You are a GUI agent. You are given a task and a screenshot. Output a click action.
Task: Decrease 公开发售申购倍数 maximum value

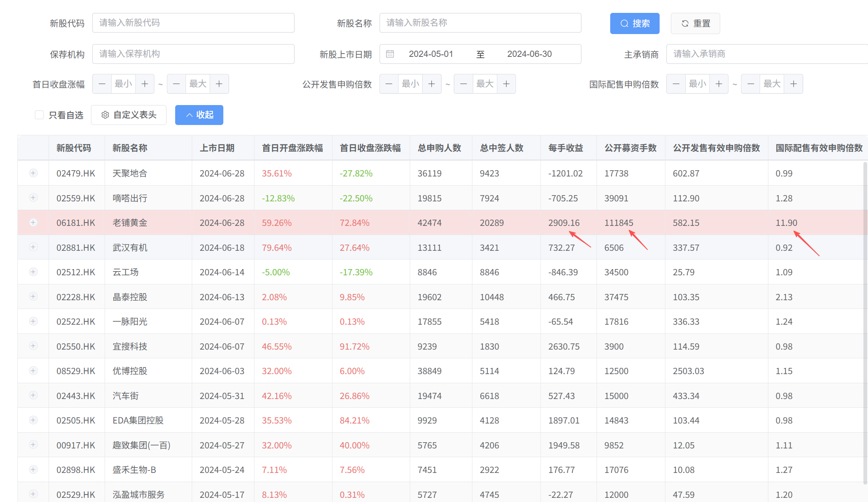[464, 84]
